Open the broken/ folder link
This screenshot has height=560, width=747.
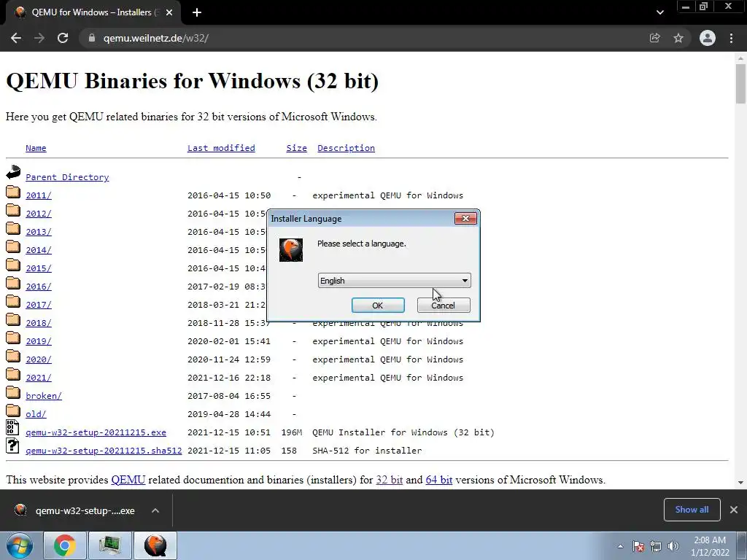pos(44,396)
